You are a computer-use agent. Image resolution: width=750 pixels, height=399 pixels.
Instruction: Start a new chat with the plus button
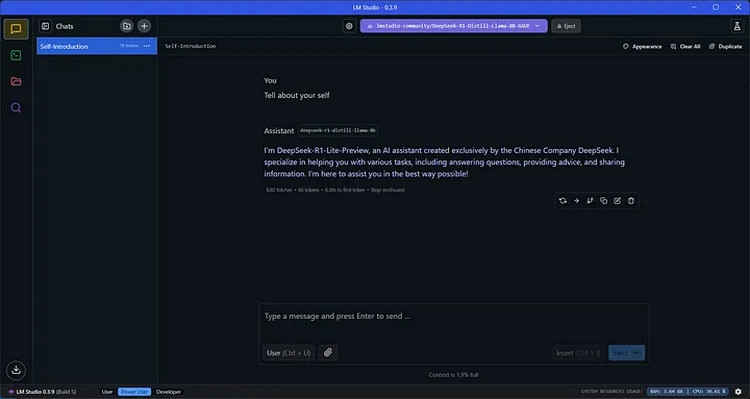[x=144, y=26]
